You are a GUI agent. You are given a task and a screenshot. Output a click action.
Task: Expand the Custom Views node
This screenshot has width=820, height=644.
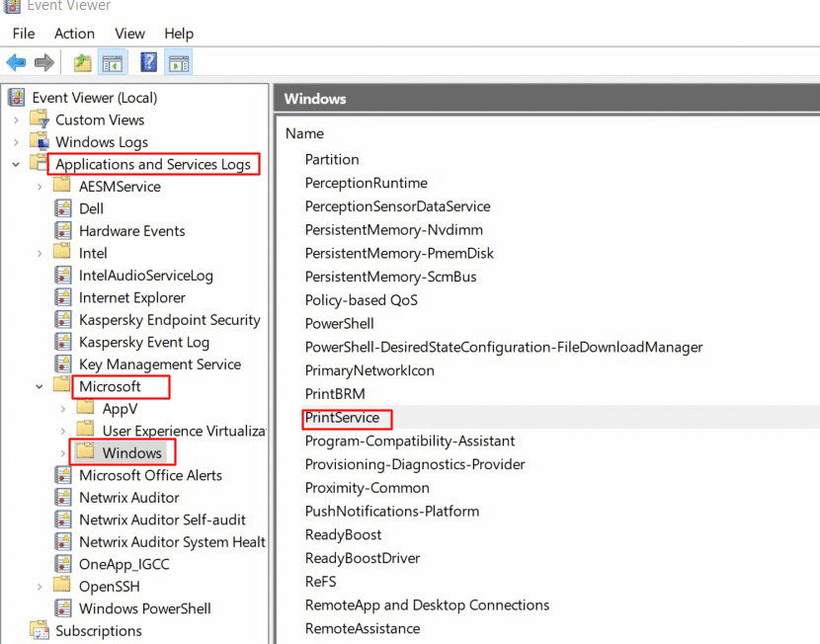point(18,120)
